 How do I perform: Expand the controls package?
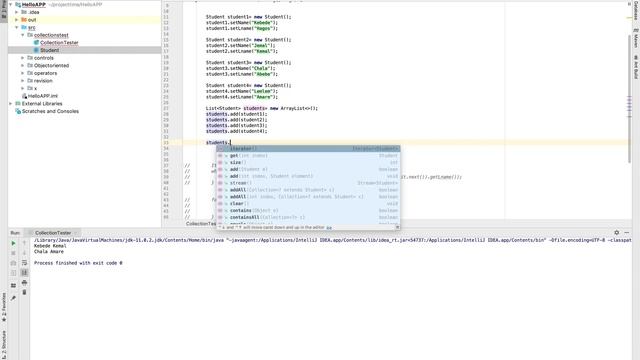click(23, 58)
